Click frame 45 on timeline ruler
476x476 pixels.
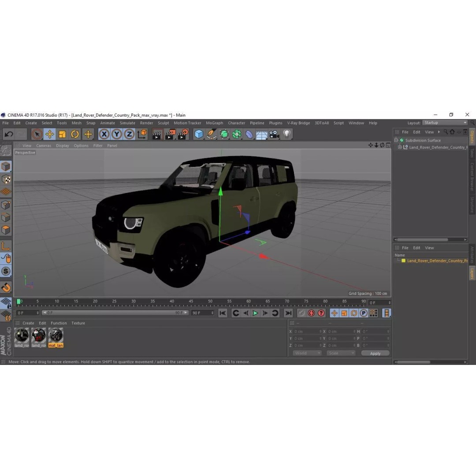(191, 302)
